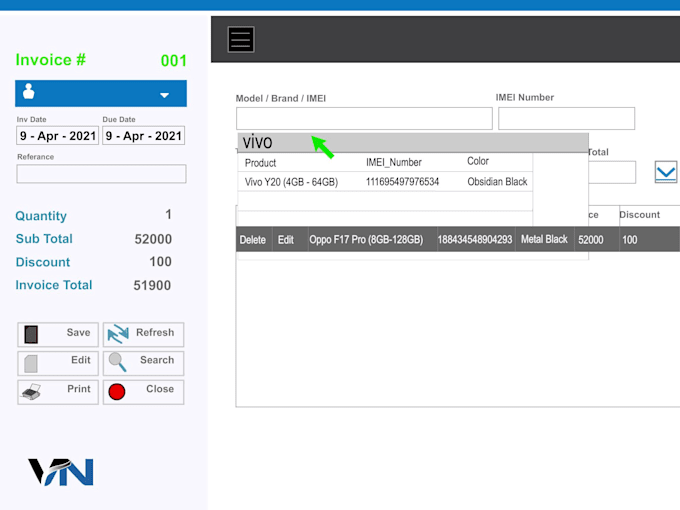Click the Edit document icon
The height and width of the screenshot is (510, 680).
pos(31,364)
